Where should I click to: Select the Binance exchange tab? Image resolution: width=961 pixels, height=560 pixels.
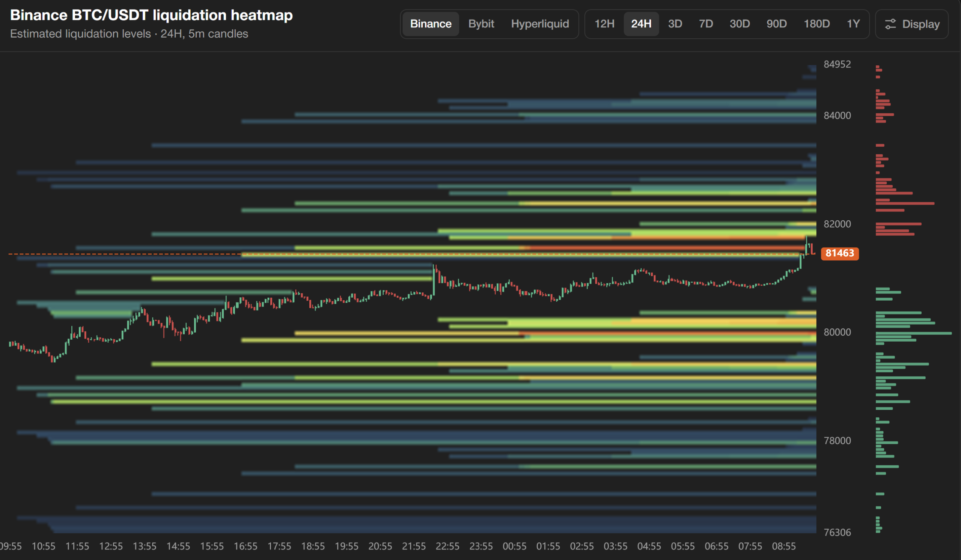click(x=431, y=24)
